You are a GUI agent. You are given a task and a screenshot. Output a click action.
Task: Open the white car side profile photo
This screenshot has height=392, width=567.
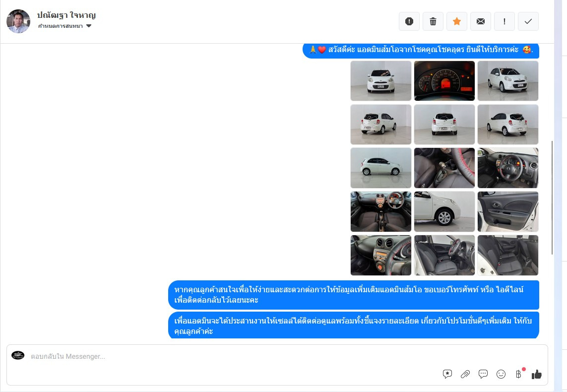point(381,168)
